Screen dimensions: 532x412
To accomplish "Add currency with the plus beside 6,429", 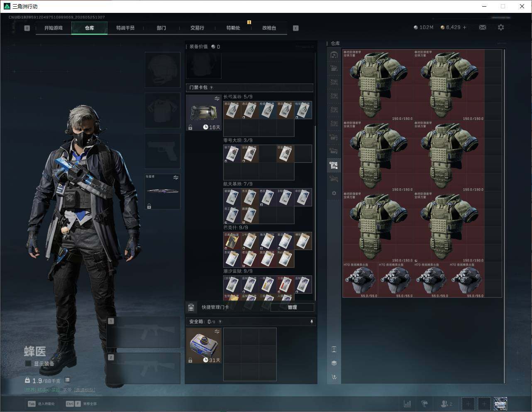I will pos(464,27).
